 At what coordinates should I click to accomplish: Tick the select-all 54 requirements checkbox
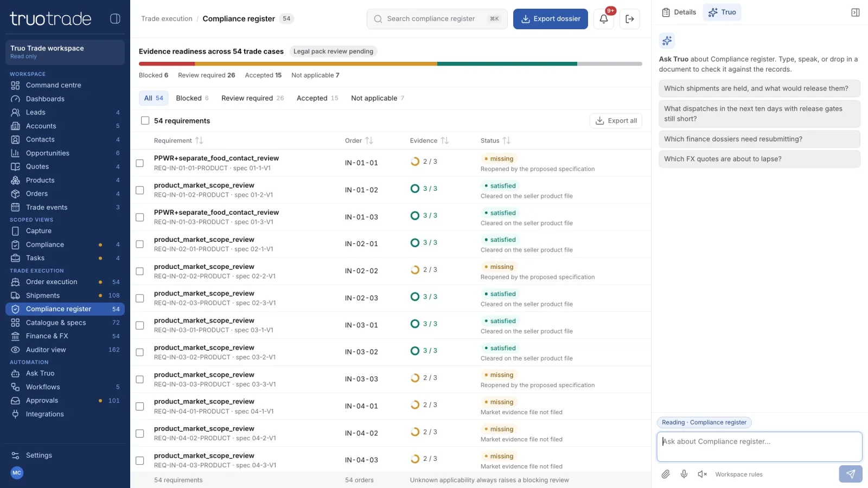click(145, 120)
